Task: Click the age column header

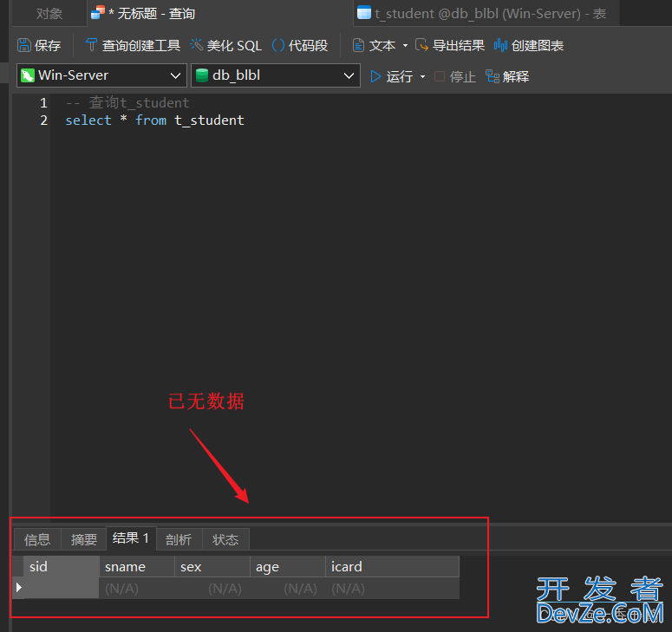Action: pyautogui.click(x=288, y=566)
